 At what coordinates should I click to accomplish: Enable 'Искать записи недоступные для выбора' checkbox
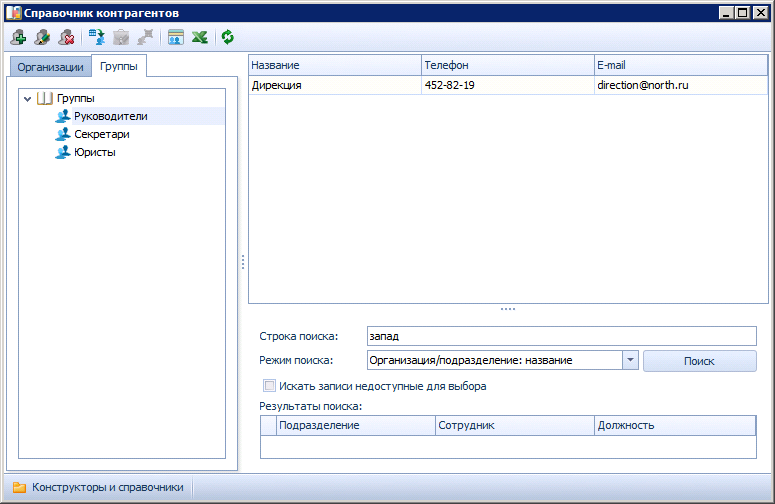pos(268,386)
